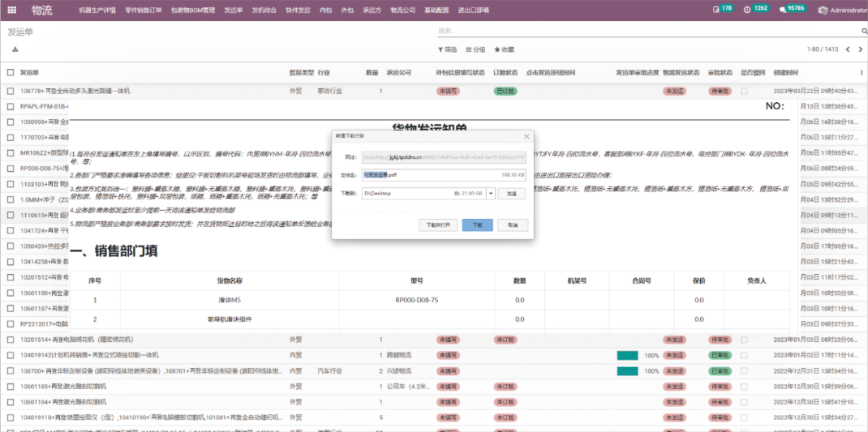Open the column options three-dot menu
Viewport: 868px width, 432px height.
(x=860, y=72)
